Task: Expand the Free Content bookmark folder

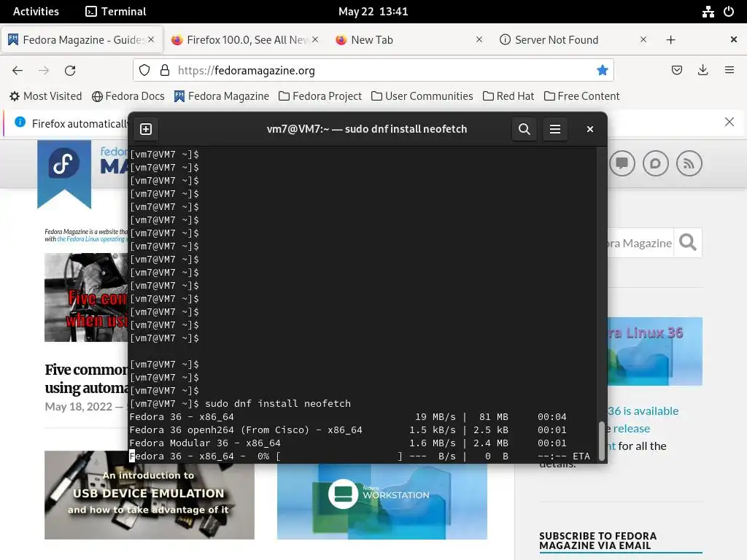Action: click(x=581, y=96)
